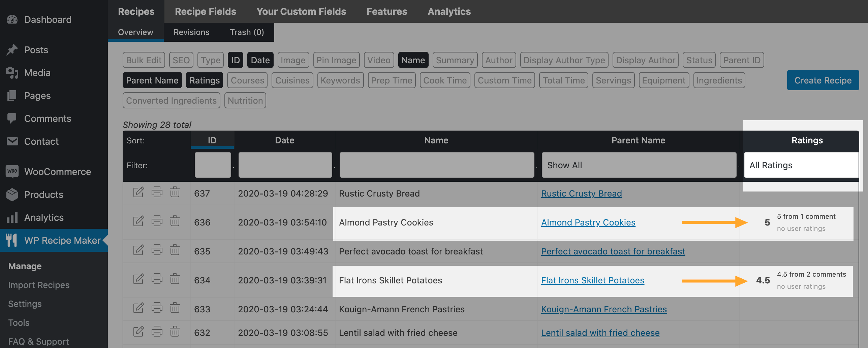This screenshot has height=348, width=868.
Task: Toggle the Ratings column off
Action: click(x=204, y=80)
